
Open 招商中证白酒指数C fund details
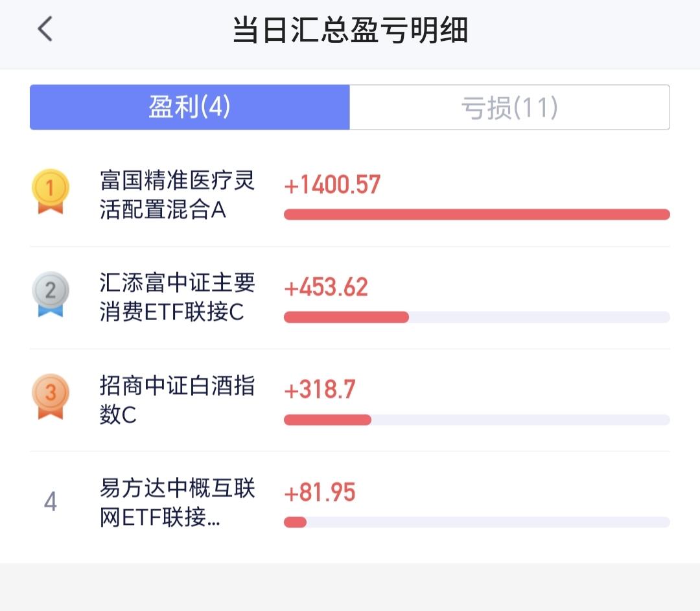[177, 400]
